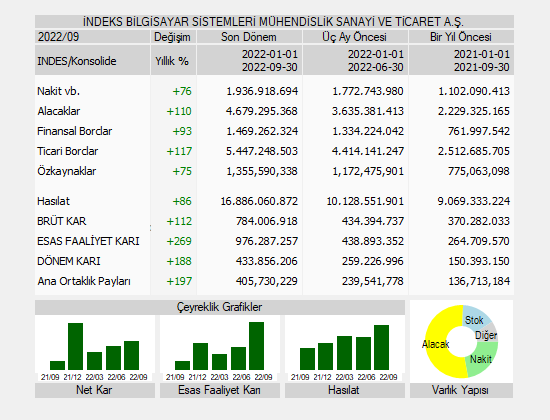The width and height of the screenshot is (550, 420).
Task: Click the Esas Faaliyet Karı chart label
Action: (x=220, y=390)
